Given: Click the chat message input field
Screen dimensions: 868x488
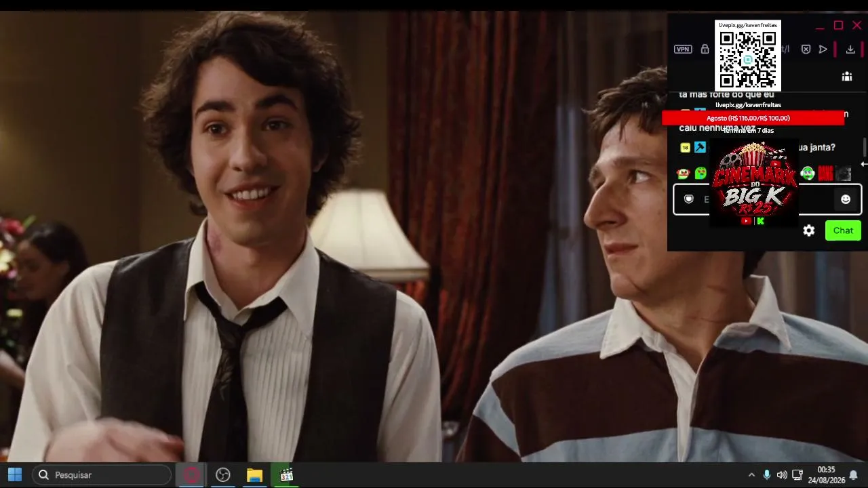Looking at the screenshot, I should point(767,199).
